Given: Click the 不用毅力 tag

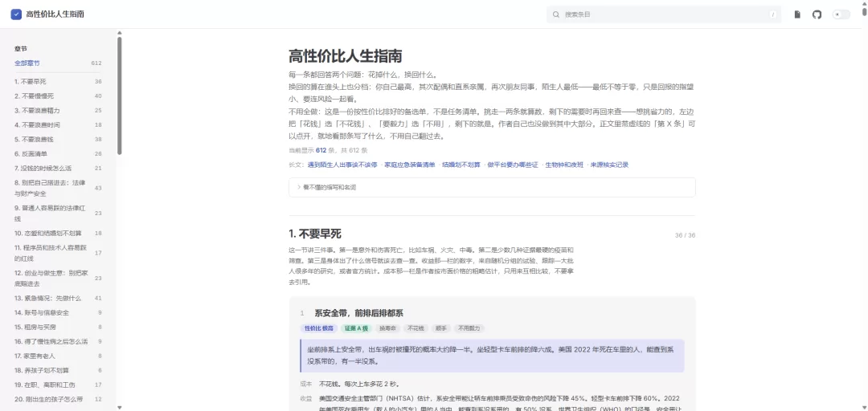Looking at the screenshot, I should (x=469, y=328).
